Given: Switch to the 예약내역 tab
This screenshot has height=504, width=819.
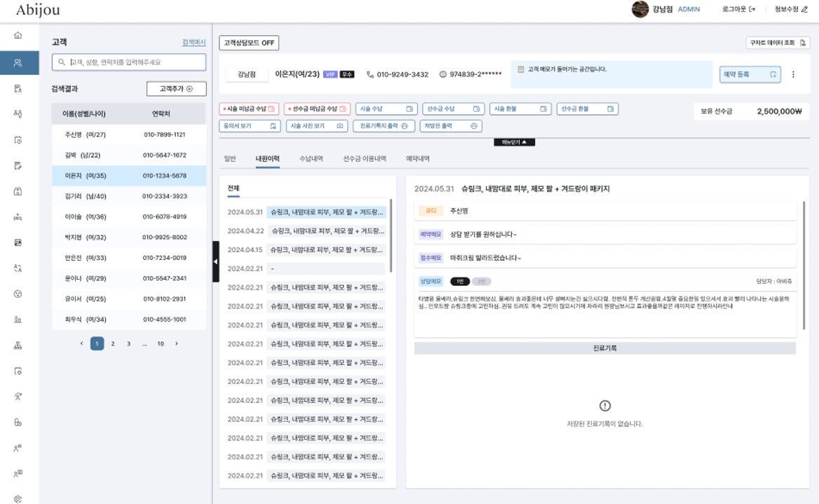Looking at the screenshot, I should 418,159.
